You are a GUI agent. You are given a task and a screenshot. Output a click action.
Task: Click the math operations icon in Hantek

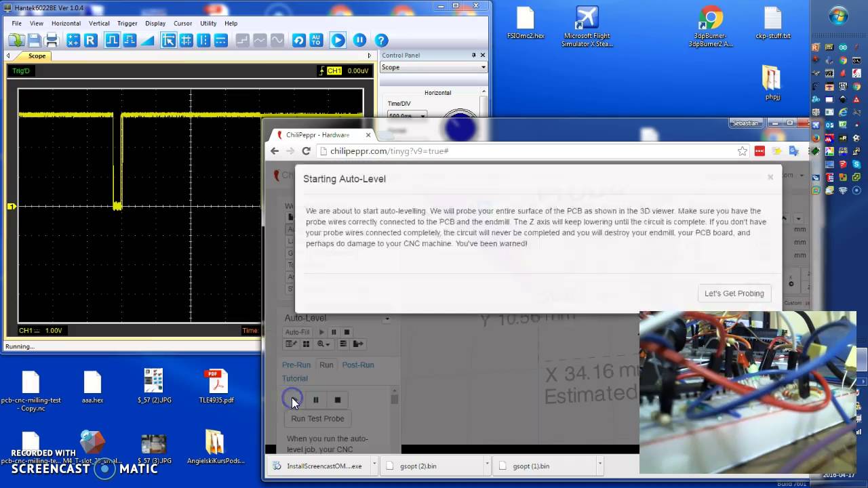73,41
